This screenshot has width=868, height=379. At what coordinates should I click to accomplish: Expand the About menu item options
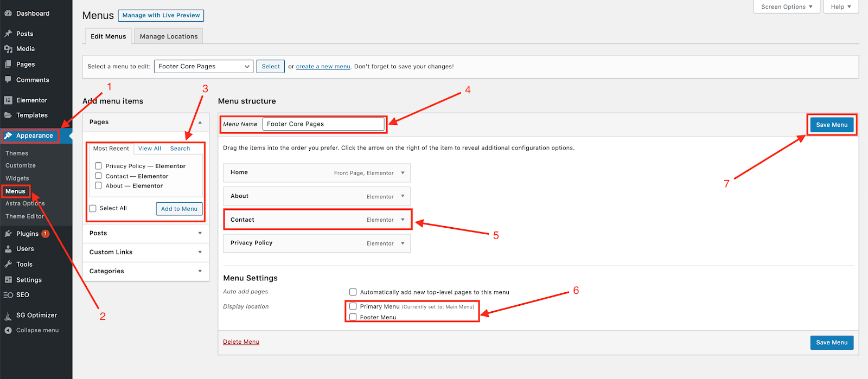[403, 196]
